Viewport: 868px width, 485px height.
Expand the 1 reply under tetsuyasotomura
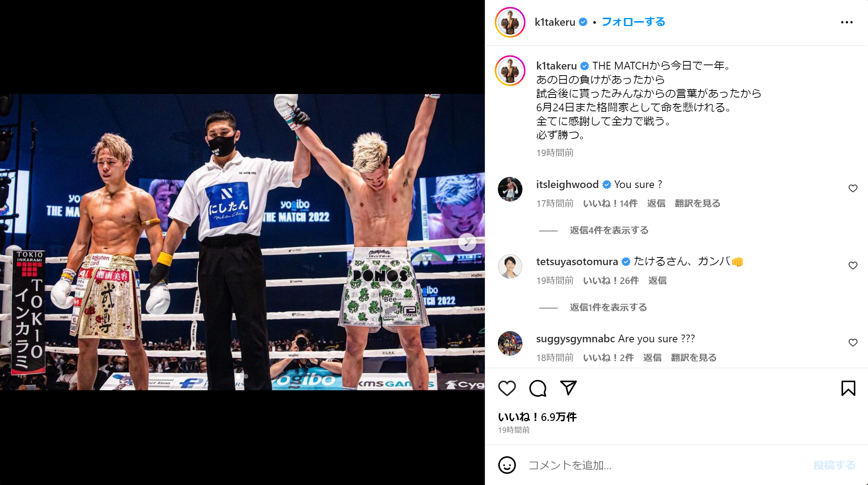(608, 307)
